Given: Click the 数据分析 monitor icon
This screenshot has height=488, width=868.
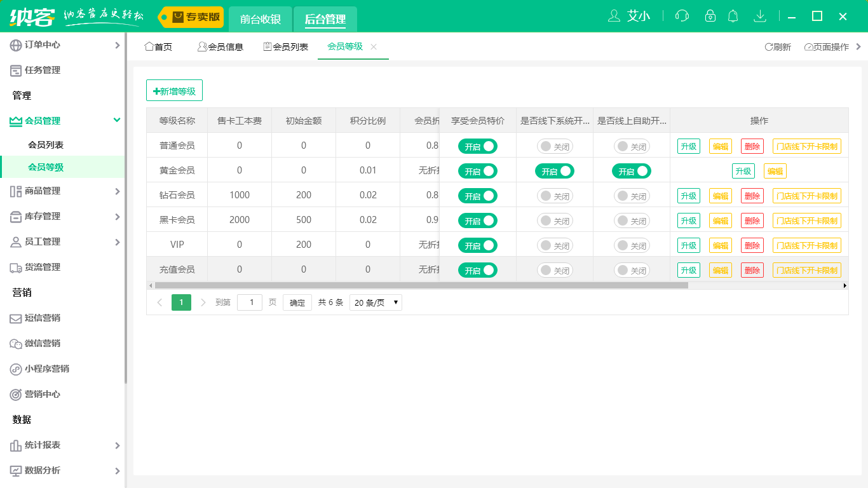Looking at the screenshot, I should 16,471.
